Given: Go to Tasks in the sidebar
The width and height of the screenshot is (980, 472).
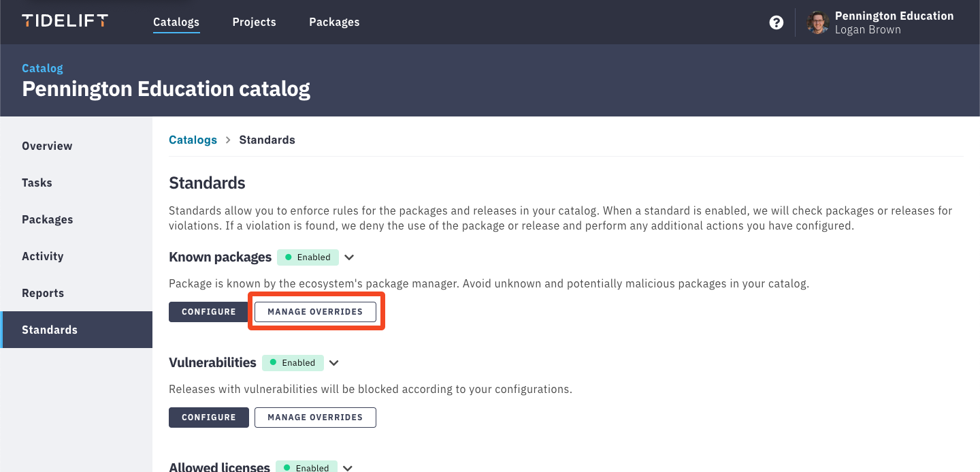Looking at the screenshot, I should [x=76, y=183].
